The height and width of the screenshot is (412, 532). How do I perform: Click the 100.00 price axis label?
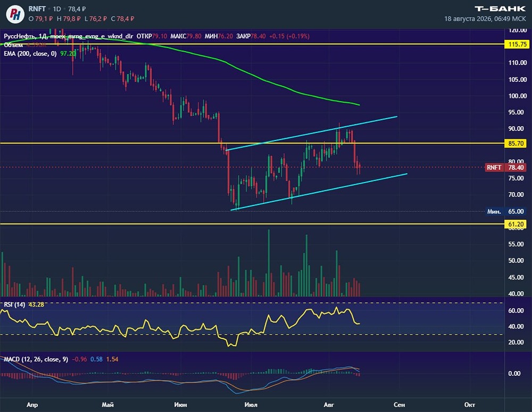pos(518,96)
